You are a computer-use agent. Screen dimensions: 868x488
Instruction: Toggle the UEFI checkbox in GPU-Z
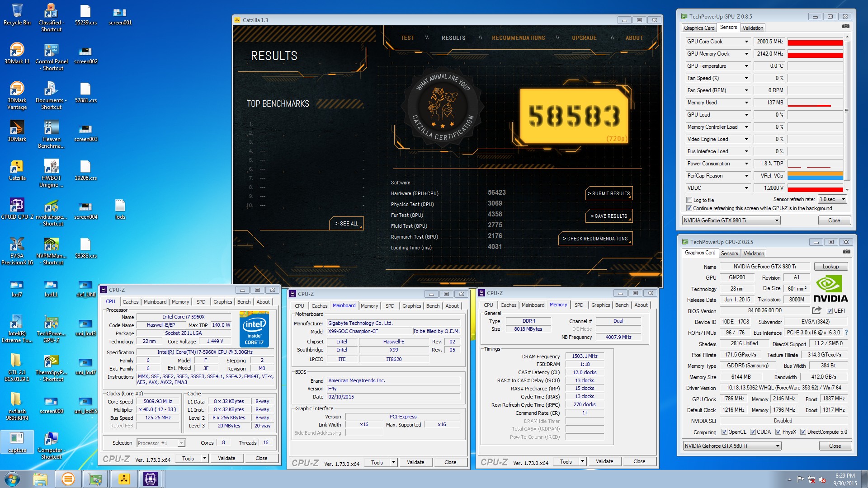[x=830, y=310]
